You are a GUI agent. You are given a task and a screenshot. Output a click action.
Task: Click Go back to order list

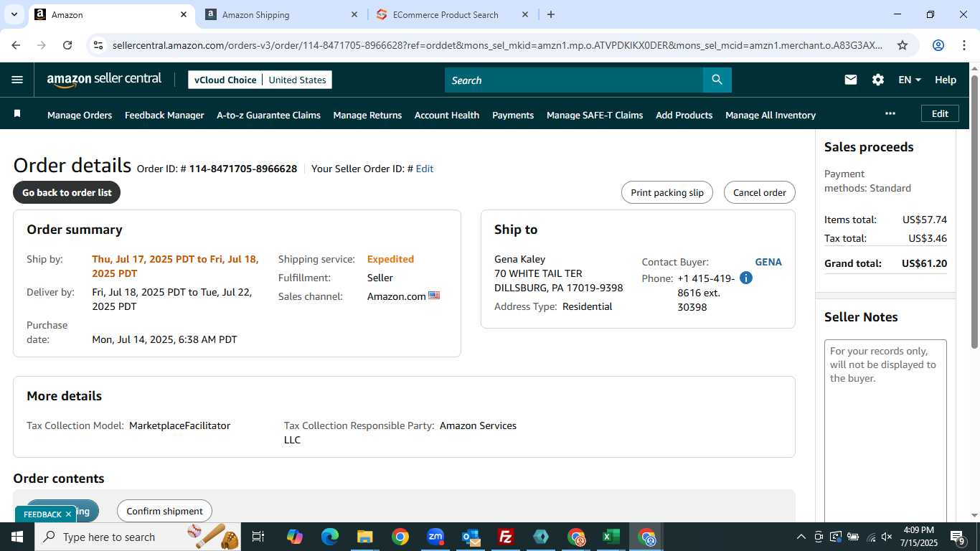(x=67, y=192)
